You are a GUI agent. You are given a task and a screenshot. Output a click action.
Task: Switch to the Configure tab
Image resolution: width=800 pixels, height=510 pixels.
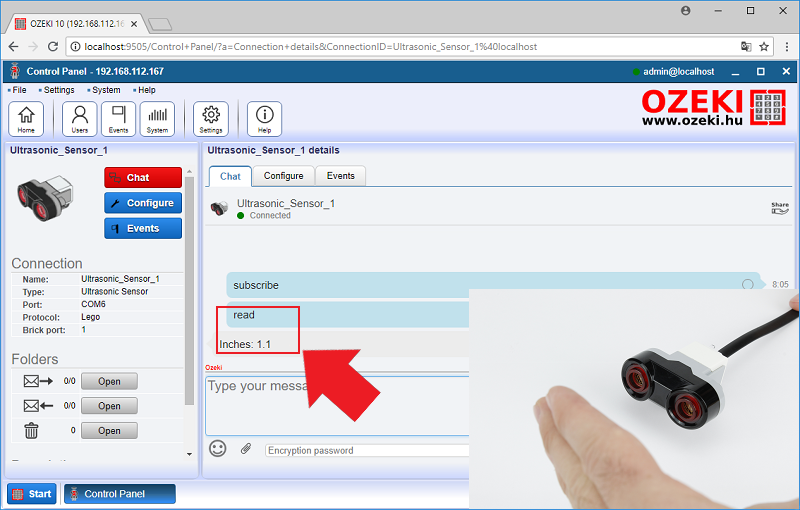click(x=283, y=176)
